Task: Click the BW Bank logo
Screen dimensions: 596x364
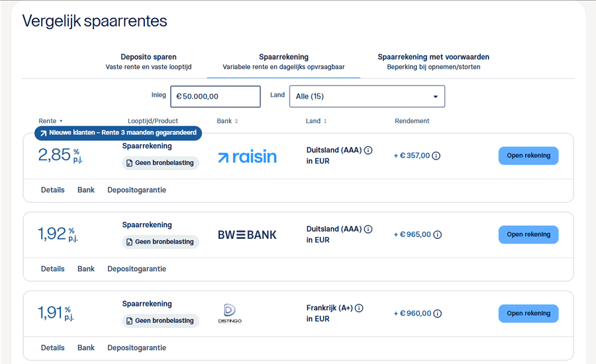Action: coord(247,235)
